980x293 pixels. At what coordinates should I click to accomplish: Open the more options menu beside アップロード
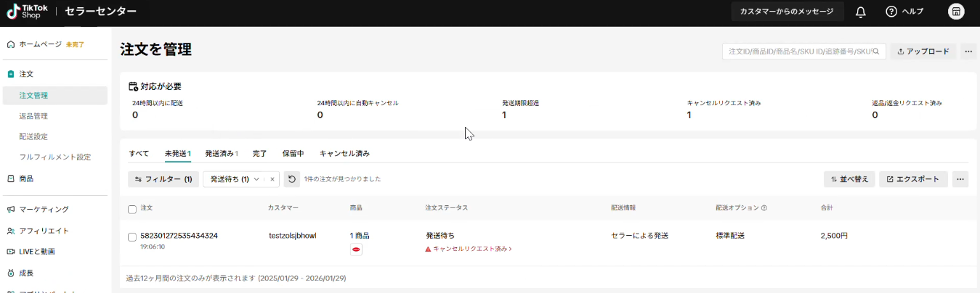968,51
